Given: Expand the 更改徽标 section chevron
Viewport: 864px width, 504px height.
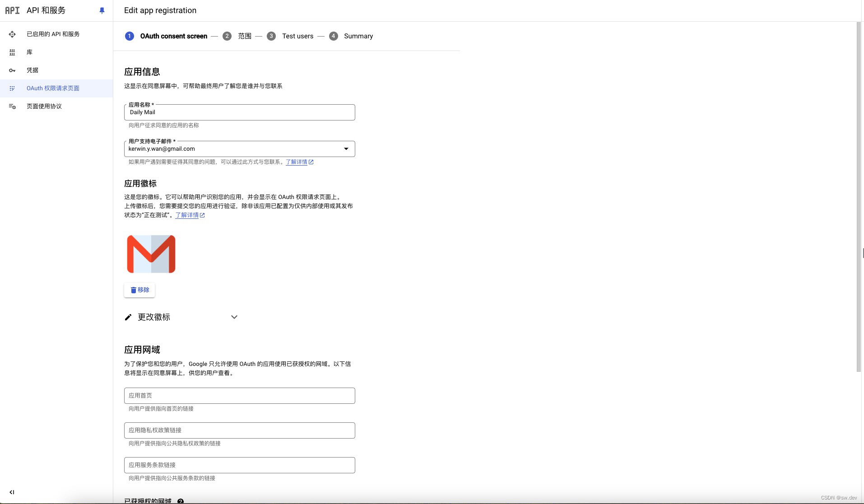Looking at the screenshot, I should coord(234,317).
